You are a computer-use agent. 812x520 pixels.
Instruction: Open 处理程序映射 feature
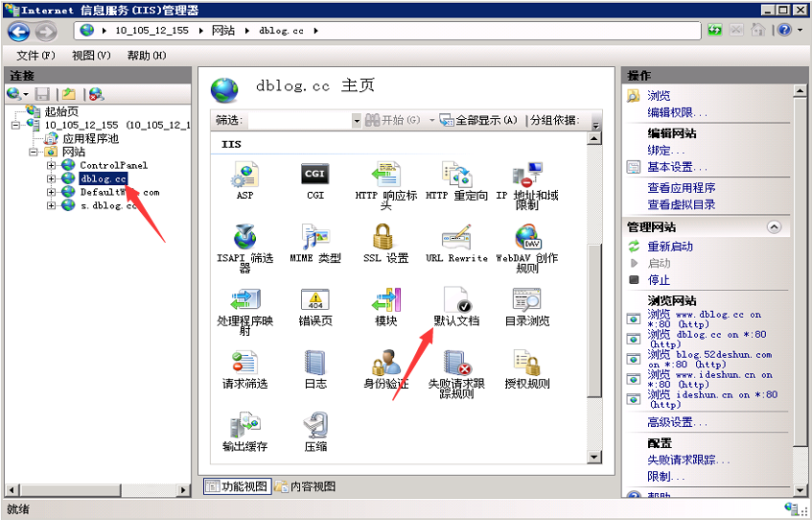tap(245, 311)
